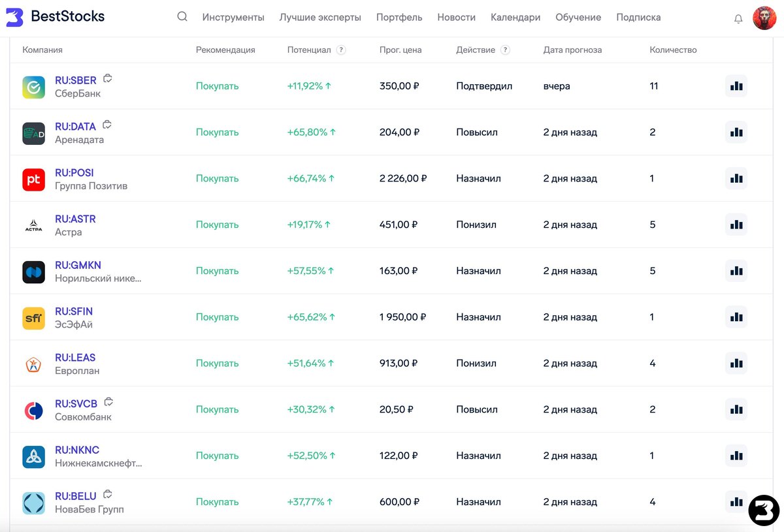Go to Новости section
The width and height of the screenshot is (784, 532).
(x=457, y=18)
